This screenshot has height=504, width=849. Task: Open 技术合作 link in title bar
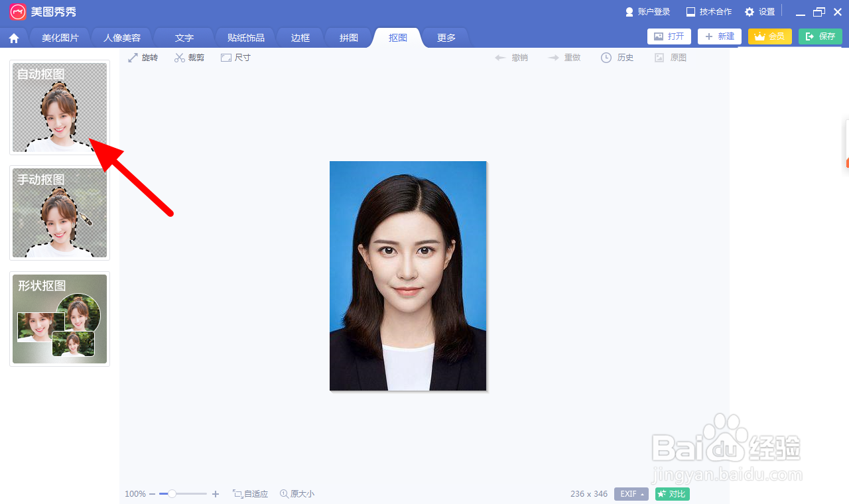pyautogui.click(x=709, y=12)
